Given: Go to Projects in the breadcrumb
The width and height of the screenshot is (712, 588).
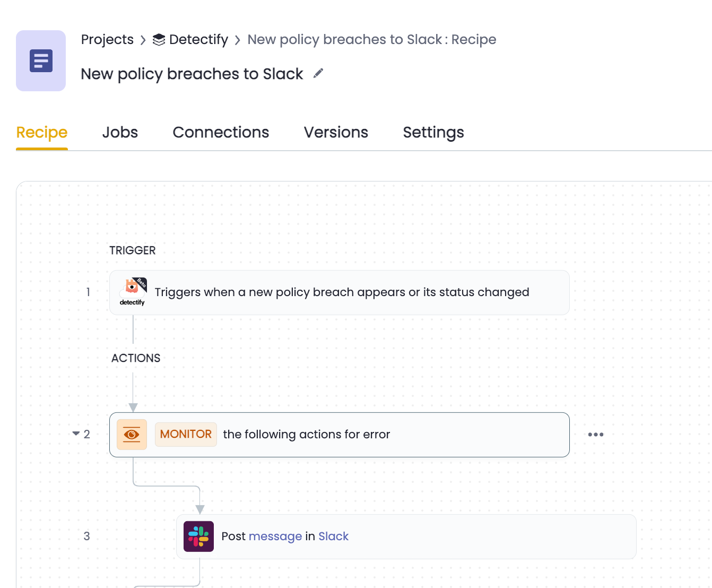Looking at the screenshot, I should pyautogui.click(x=107, y=39).
